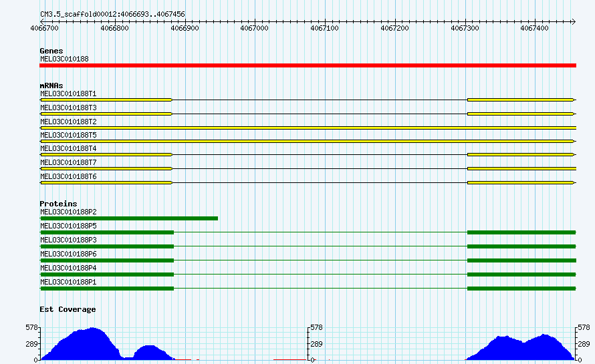Open mRNA label MELO3C010188T4
The width and height of the screenshot is (595, 364).
[68, 148]
